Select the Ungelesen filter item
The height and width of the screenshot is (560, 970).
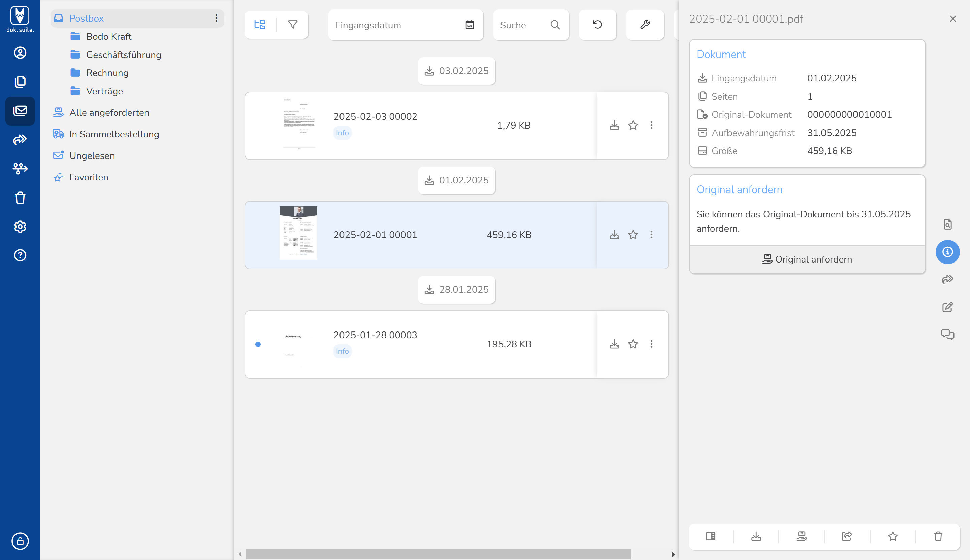tap(92, 156)
